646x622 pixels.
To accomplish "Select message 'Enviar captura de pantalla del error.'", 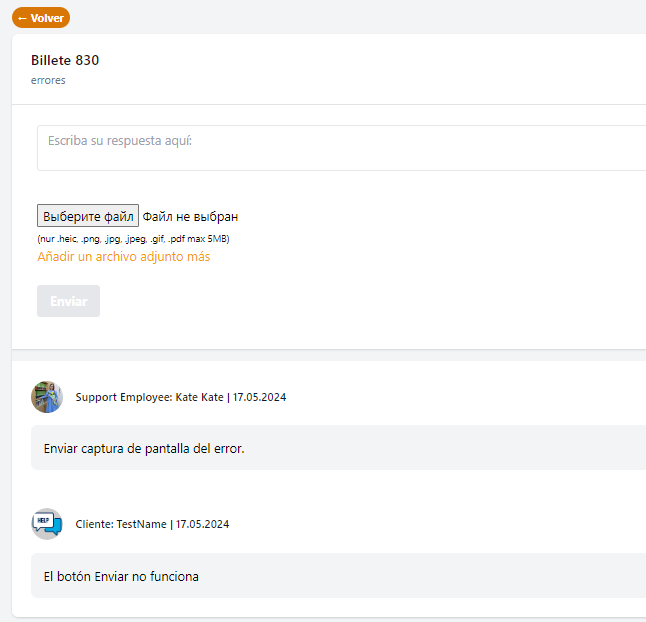I will point(144,449).
